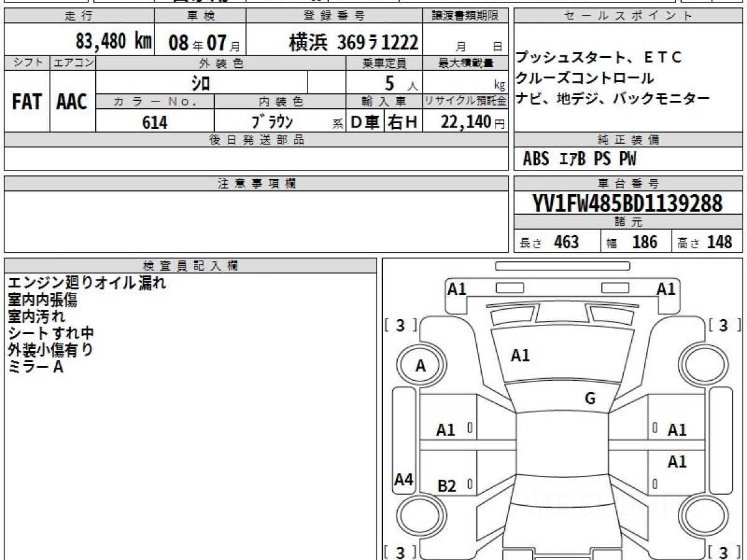Click the 登録番号 header label
Screen dimensions: 747x560
point(335,16)
